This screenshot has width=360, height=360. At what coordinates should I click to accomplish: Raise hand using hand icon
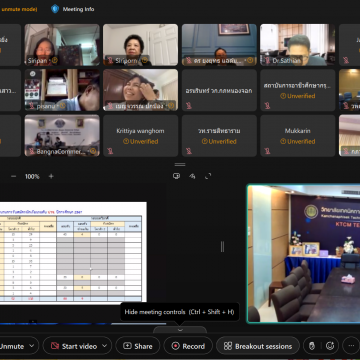click(x=312, y=346)
